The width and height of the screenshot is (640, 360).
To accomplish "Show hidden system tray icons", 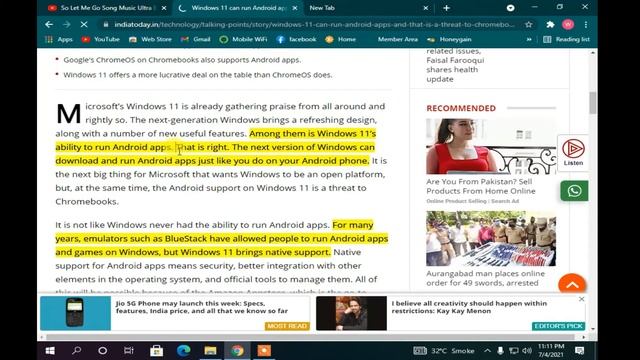I will coord(487,351).
